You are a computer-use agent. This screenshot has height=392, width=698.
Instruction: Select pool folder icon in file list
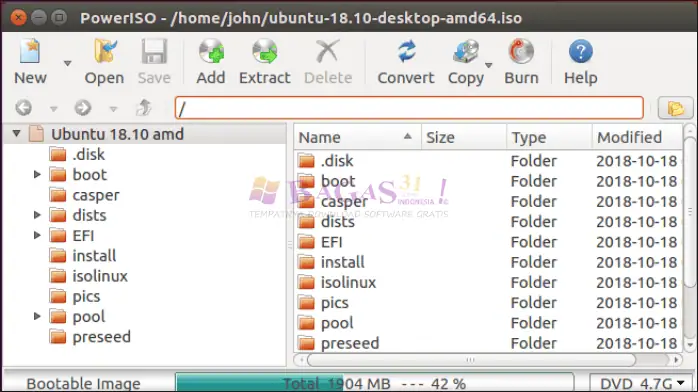click(x=306, y=323)
